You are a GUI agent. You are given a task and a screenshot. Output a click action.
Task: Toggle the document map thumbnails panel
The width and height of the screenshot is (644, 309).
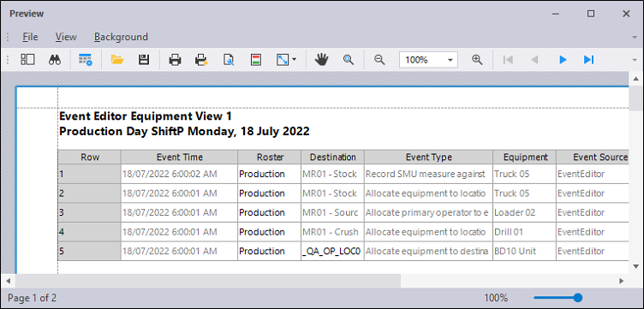coord(27,60)
